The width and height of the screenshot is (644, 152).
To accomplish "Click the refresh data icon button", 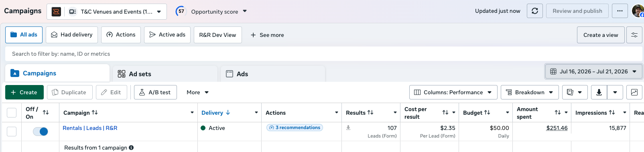I will click(534, 11).
